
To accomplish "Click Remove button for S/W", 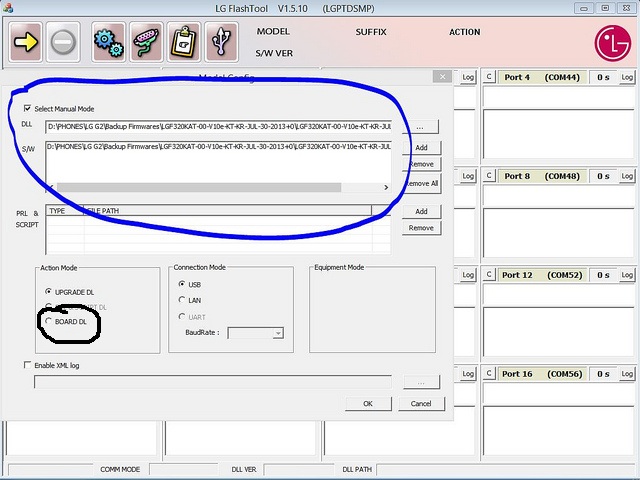I will (x=421, y=164).
